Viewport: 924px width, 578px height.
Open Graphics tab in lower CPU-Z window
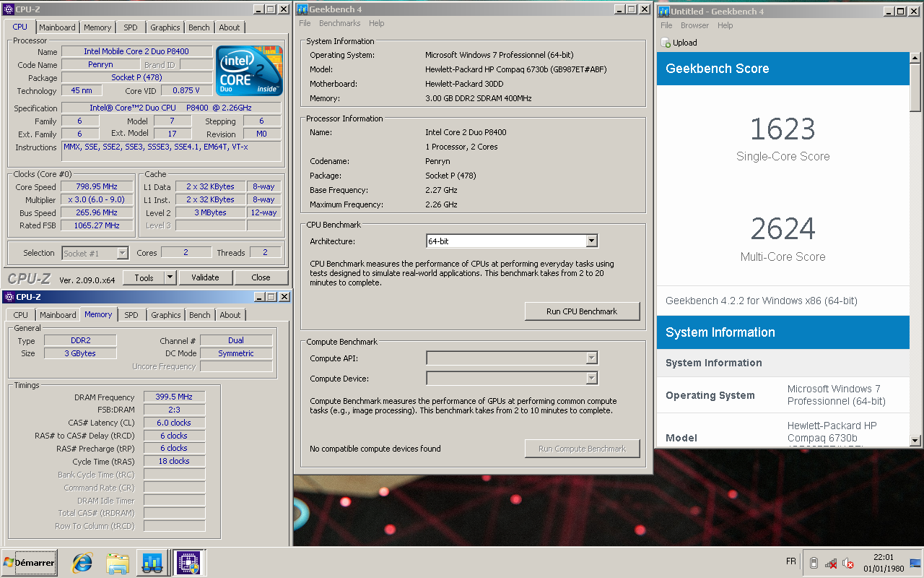pyautogui.click(x=166, y=315)
